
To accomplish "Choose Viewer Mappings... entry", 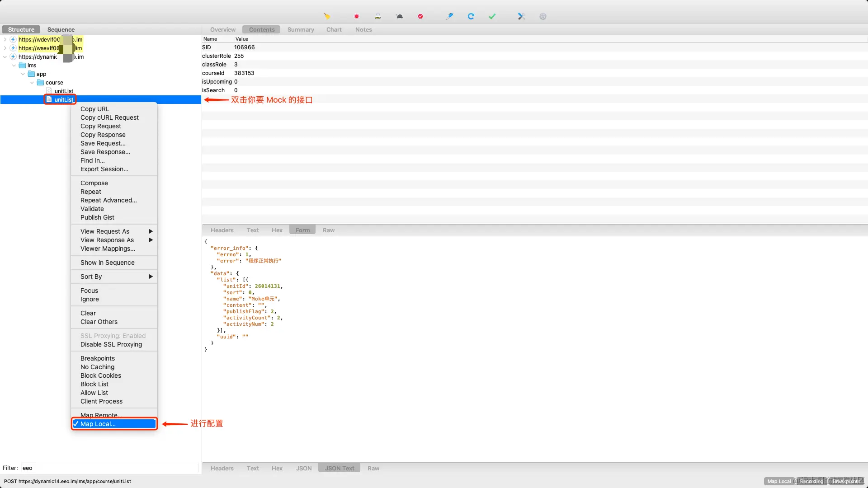I will [114, 249].
